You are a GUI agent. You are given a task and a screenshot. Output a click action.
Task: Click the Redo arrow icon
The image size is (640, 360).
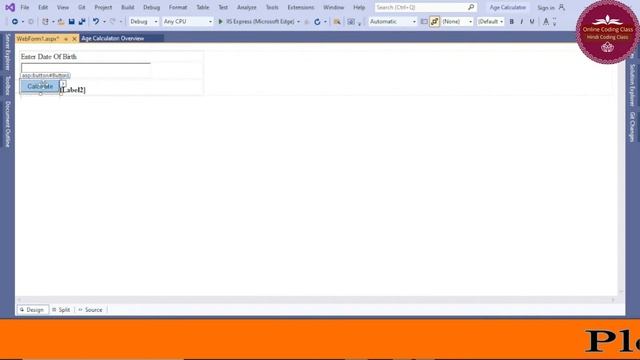pos(113,22)
